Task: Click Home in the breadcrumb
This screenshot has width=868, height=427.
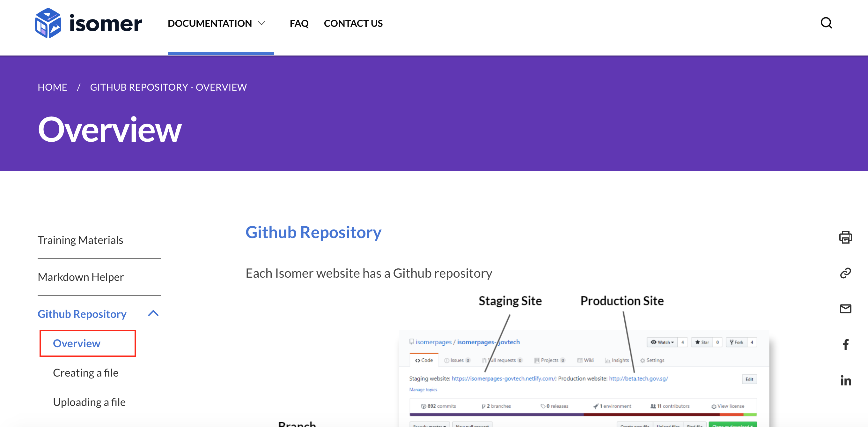Action: pos(52,87)
